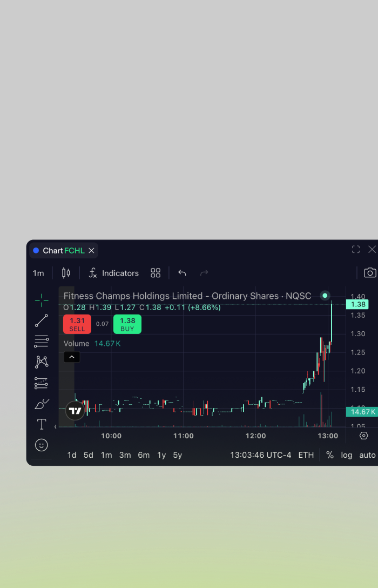Select the trend line drawing tool
The height and width of the screenshot is (588, 378).
42,320
